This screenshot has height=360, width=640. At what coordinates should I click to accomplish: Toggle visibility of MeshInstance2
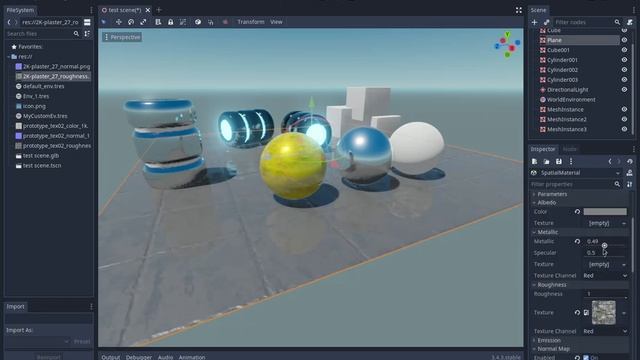pyautogui.click(x=624, y=119)
